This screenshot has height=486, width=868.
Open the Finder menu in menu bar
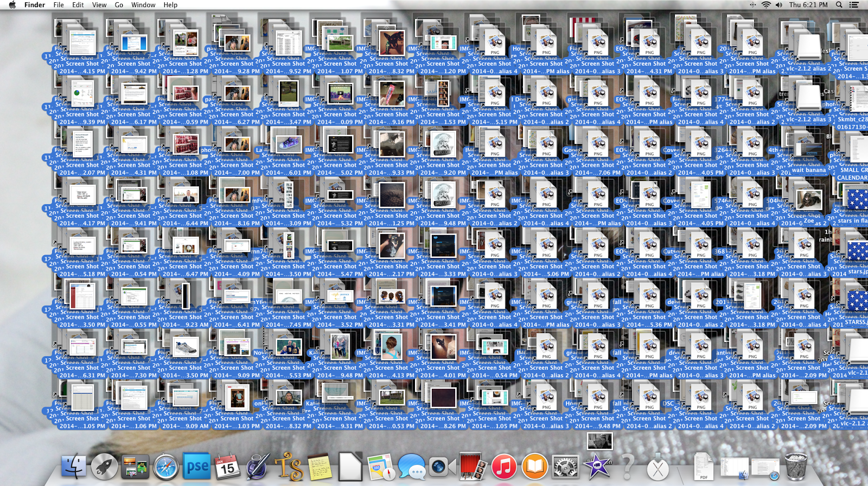35,5
